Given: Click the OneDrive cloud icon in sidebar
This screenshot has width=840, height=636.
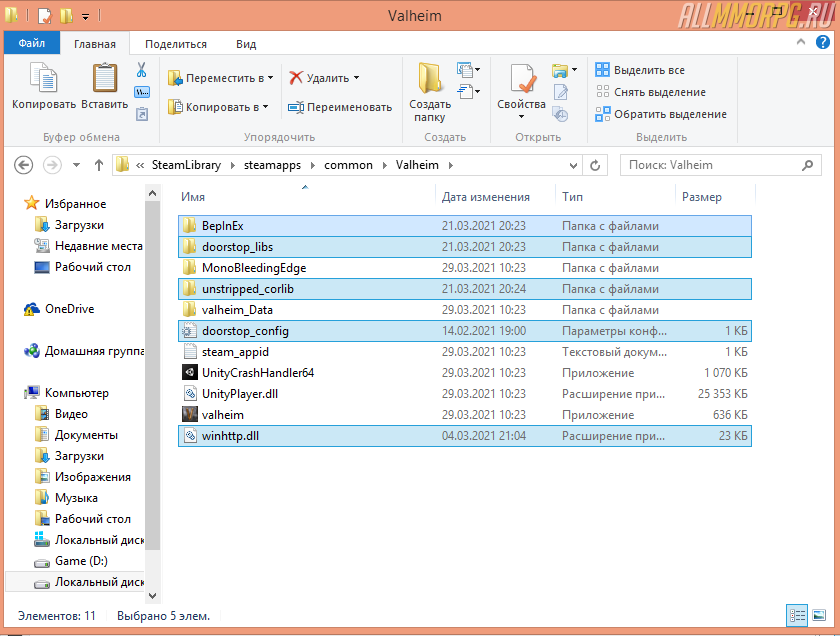Looking at the screenshot, I should pos(32,309).
